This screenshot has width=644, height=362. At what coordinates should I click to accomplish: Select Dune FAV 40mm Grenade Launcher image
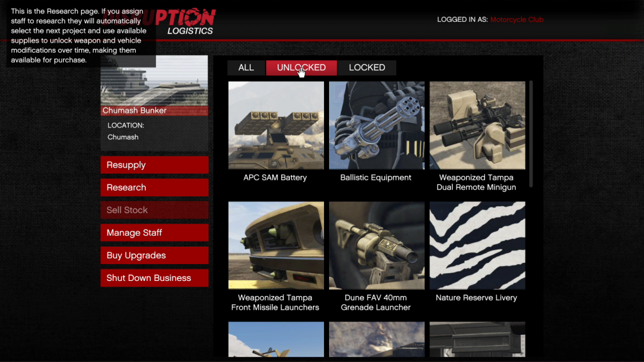point(377,245)
